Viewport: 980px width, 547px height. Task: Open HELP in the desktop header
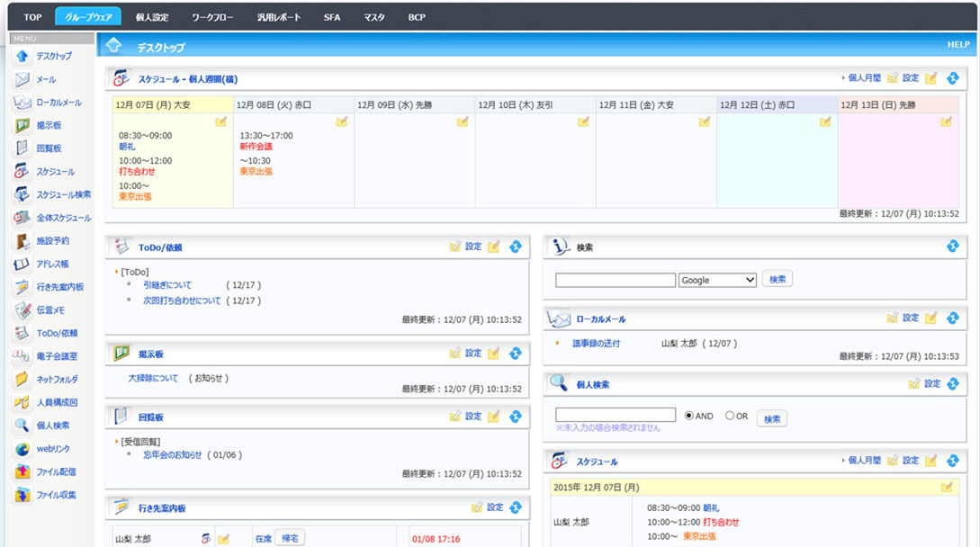[x=958, y=45]
